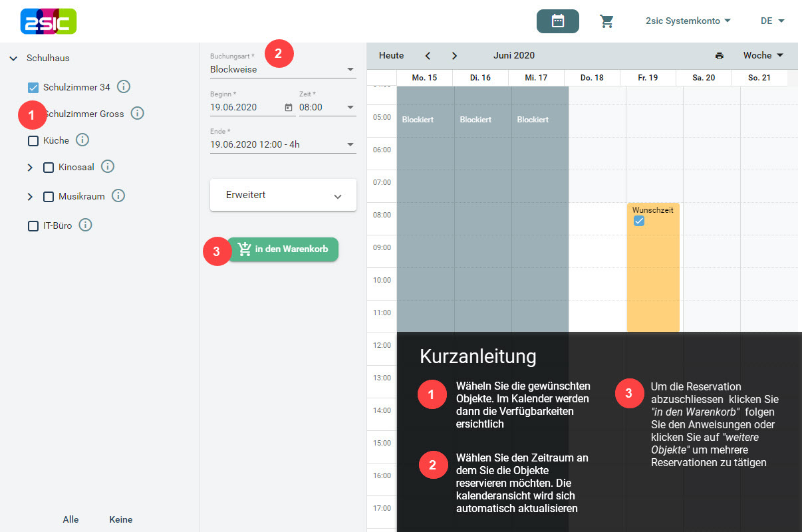Screen dimensions: 802x532
Task: Uncheck the Schulzimmer 34 checkbox
Action: 33,87
